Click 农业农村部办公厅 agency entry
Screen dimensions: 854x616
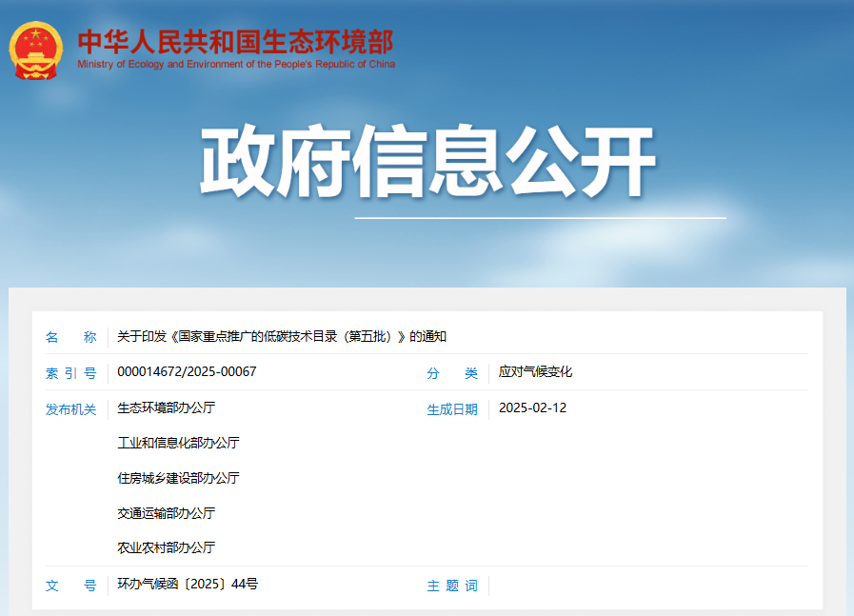pyautogui.click(x=167, y=547)
